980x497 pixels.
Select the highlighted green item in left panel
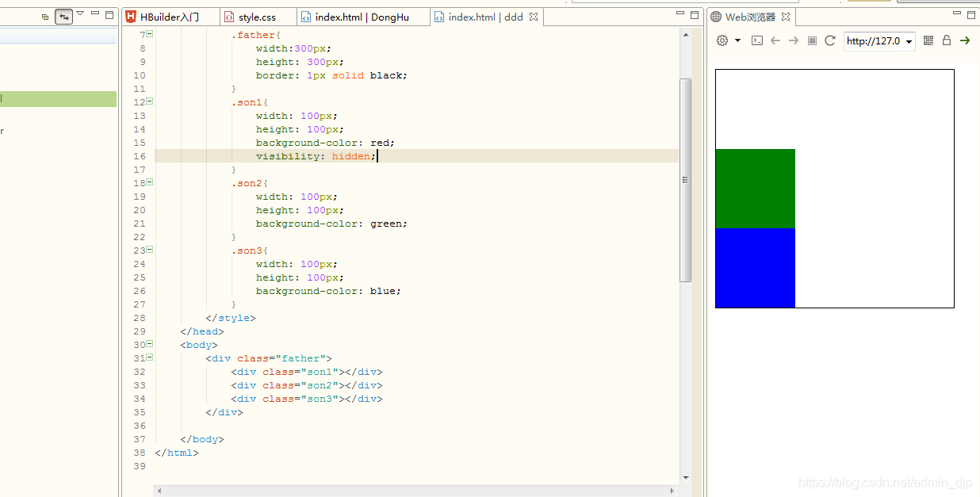(58, 99)
